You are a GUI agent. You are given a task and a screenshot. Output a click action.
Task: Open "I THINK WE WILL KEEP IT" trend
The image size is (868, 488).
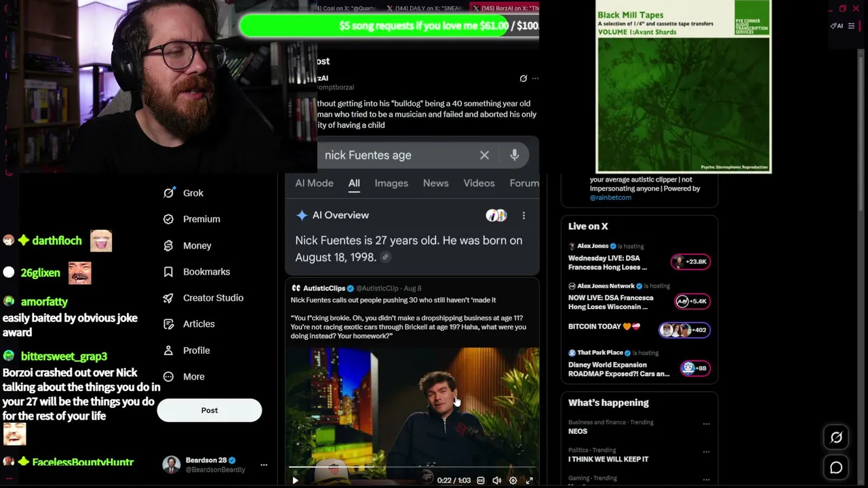(x=608, y=459)
